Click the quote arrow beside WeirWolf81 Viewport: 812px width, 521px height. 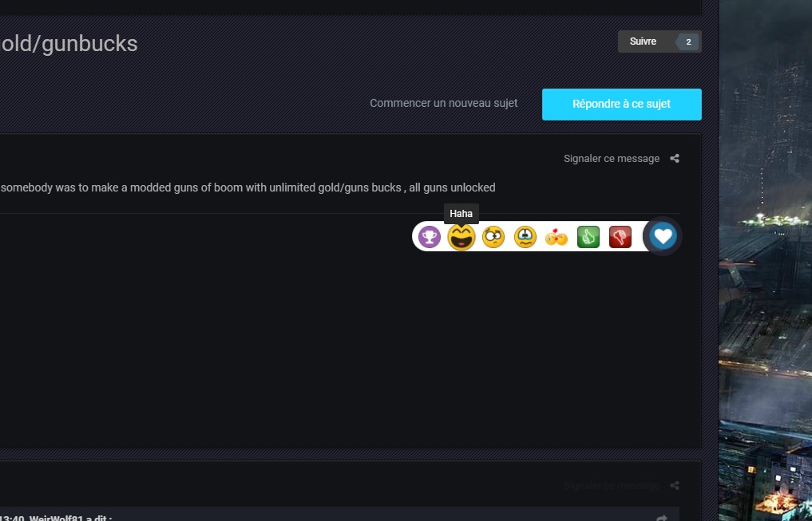click(661, 517)
